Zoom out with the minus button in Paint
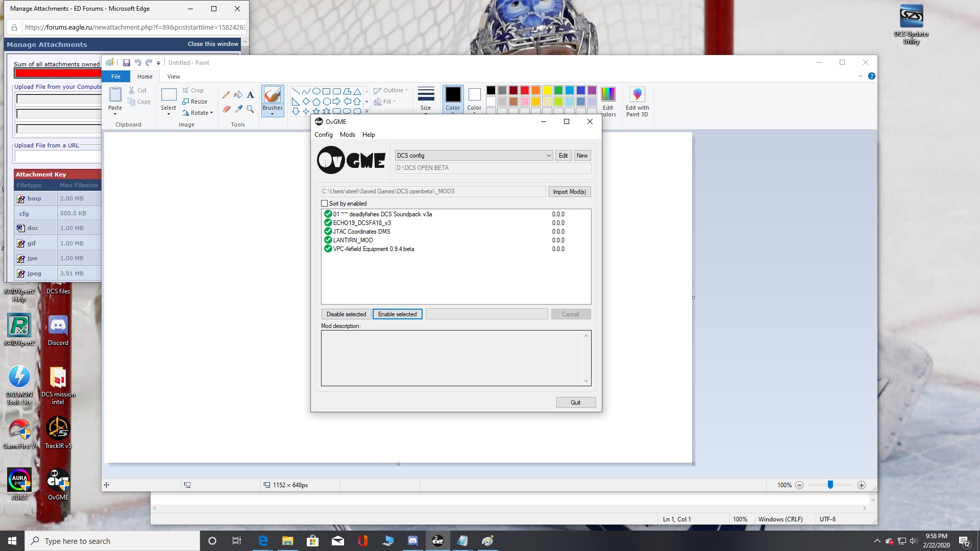Image resolution: width=980 pixels, height=551 pixels. click(x=799, y=485)
